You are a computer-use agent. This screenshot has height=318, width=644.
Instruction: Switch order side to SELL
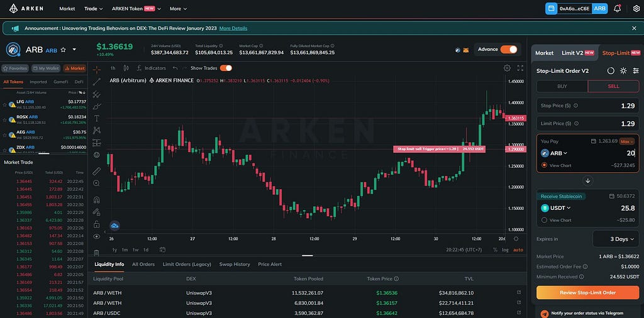(614, 86)
